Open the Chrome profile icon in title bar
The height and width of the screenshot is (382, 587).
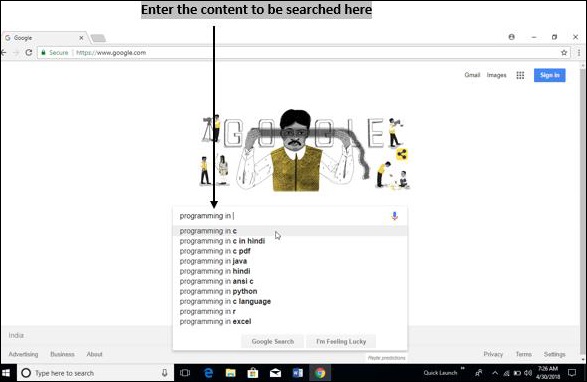coord(511,37)
